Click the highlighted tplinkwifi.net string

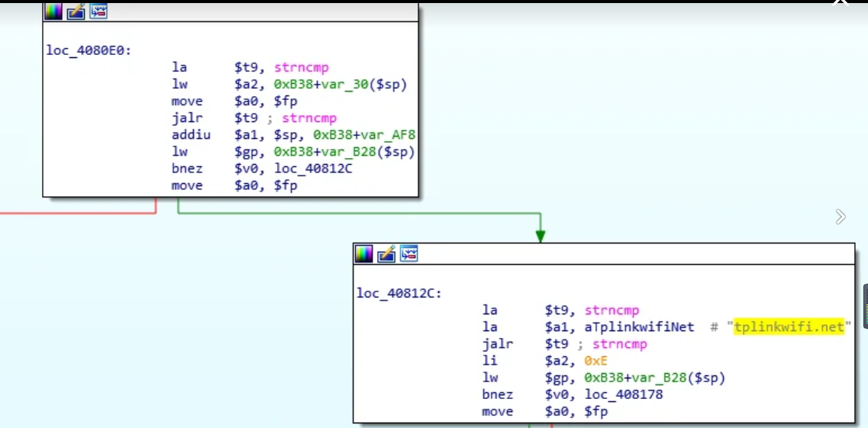(x=789, y=327)
